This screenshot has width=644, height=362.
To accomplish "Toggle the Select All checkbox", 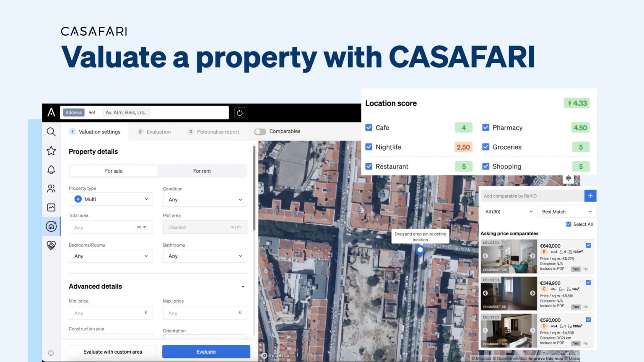I will click(569, 224).
